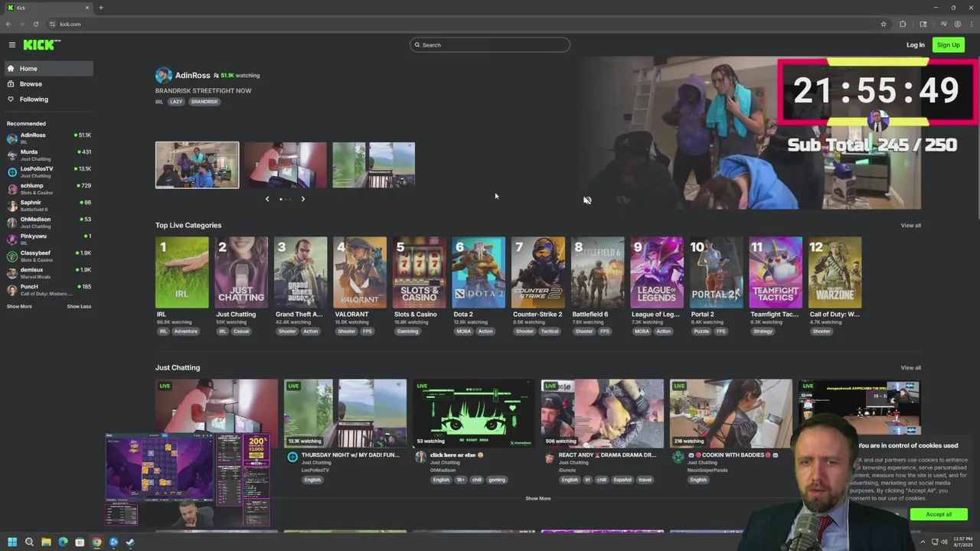Open PuncH recommended channel

(x=48, y=289)
